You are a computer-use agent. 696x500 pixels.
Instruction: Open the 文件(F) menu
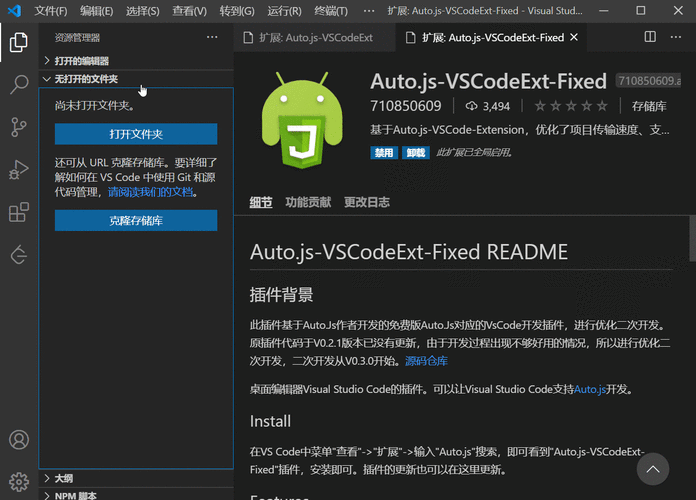coord(51,11)
